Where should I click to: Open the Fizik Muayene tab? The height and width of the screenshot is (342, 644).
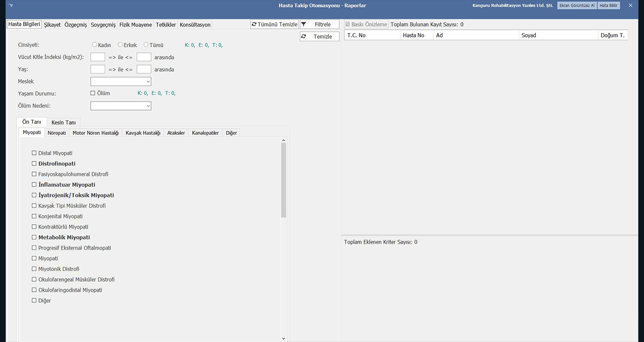point(135,25)
